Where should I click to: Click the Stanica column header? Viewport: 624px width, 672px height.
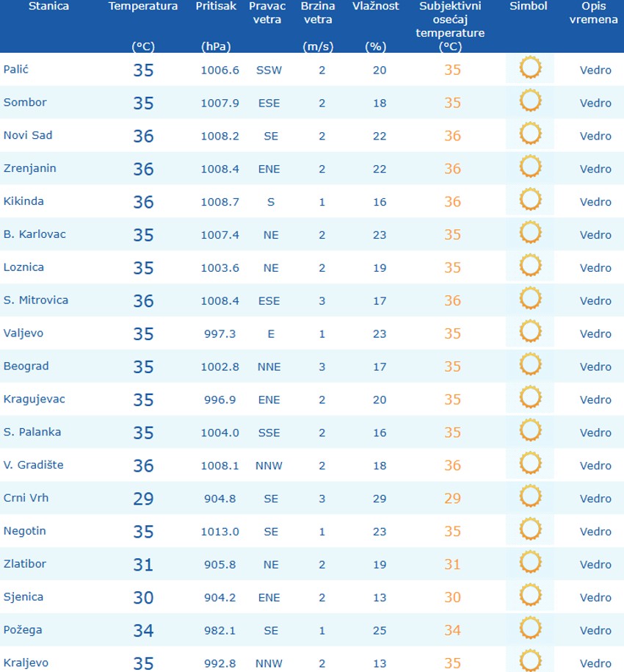(x=48, y=7)
